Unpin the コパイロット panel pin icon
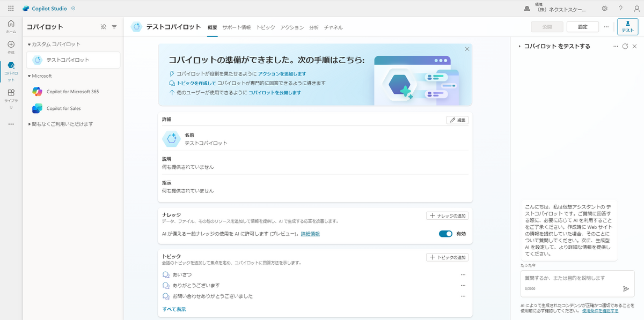 pos(104,27)
